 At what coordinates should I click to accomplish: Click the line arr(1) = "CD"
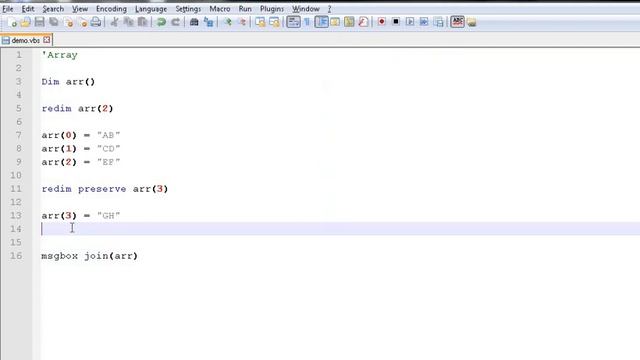[81, 149]
